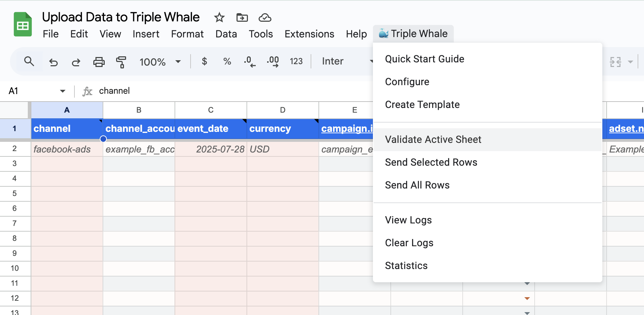The height and width of the screenshot is (315, 644).
Task: Open the adset.n header link
Action: pos(626,129)
